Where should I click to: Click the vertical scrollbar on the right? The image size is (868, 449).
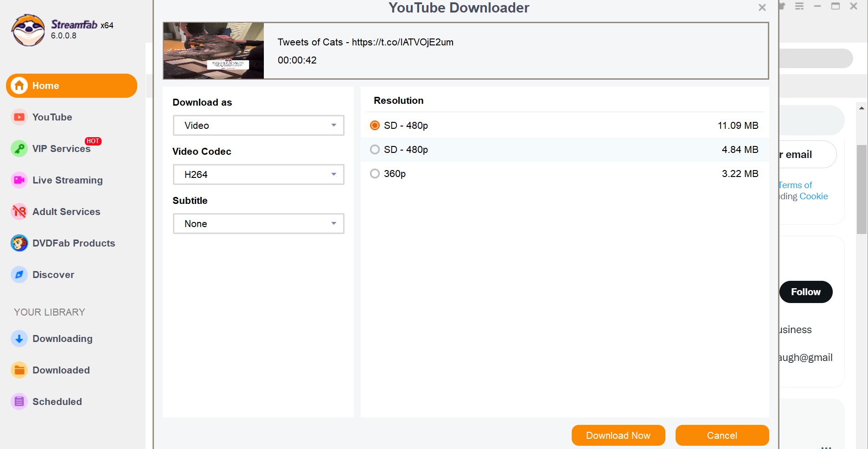862,190
